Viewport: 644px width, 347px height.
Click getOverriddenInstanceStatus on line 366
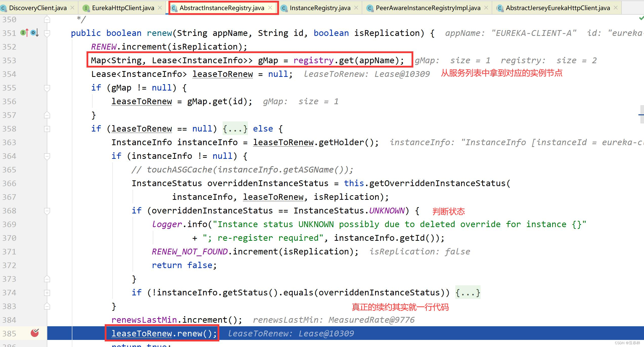[437, 183]
